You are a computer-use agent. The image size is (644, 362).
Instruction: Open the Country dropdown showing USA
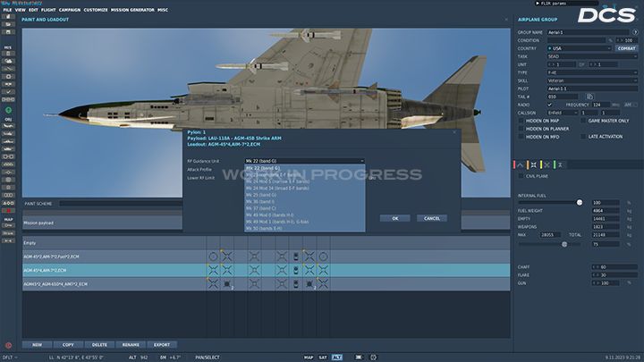(x=580, y=47)
